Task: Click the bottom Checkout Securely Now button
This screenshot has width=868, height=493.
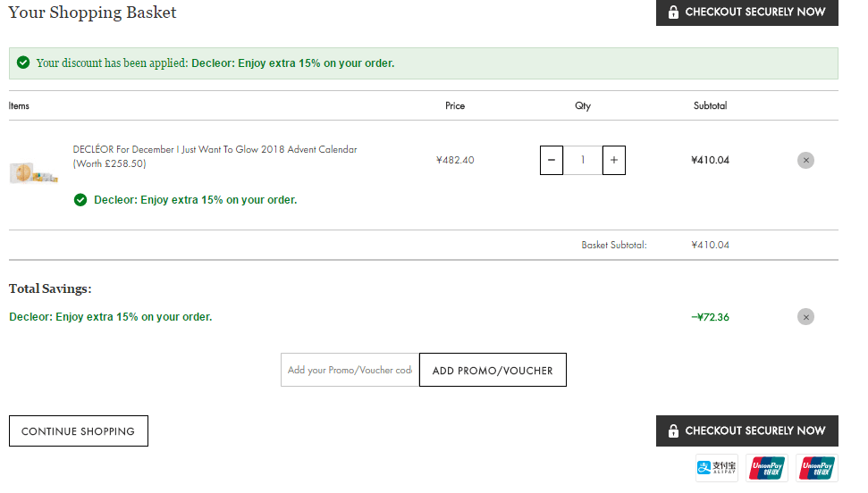Action: 746,430
